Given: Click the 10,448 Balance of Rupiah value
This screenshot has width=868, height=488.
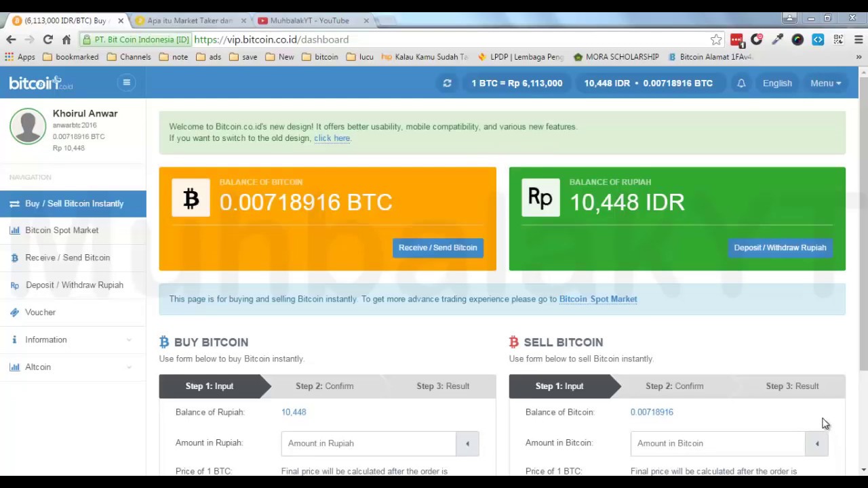Looking at the screenshot, I should (x=294, y=412).
